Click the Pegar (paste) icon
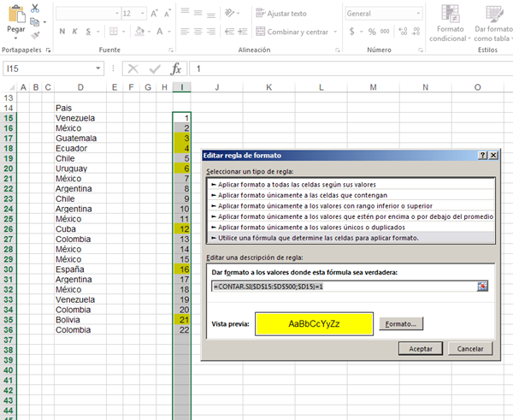The width and height of the screenshot is (513, 420). (x=15, y=13)
